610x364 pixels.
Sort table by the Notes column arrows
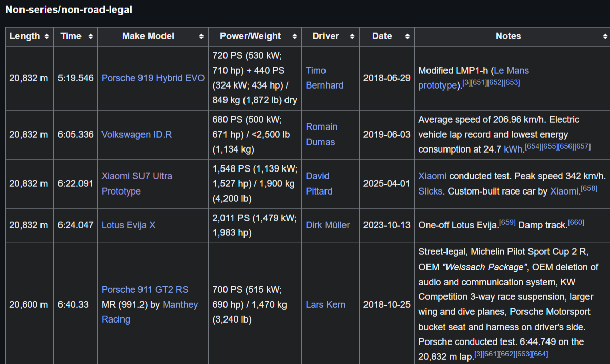pos(605,36)
